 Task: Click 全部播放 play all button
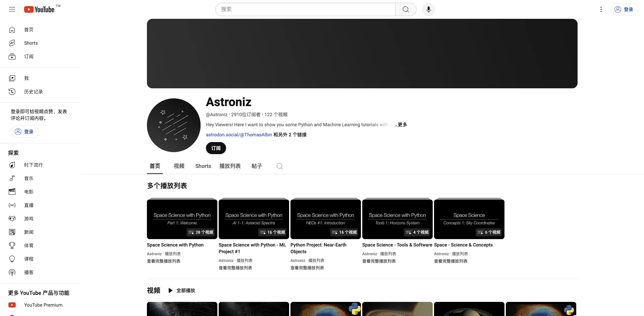point(181,290)
